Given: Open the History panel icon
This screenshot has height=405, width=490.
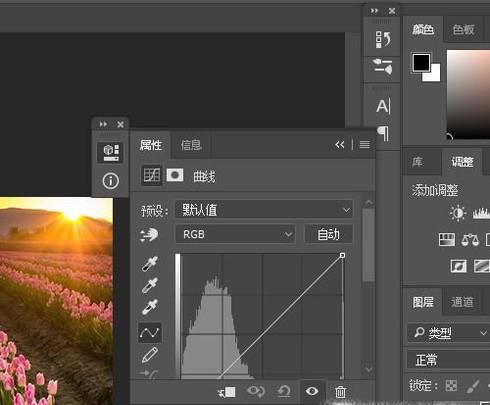Looking at the screenshot, I should pos(383,40).
